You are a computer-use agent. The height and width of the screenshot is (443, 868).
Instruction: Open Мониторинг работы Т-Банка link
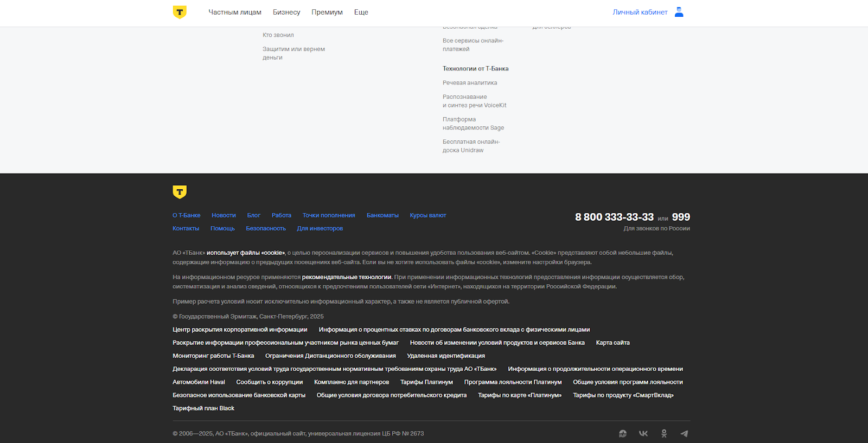[213, 356]
